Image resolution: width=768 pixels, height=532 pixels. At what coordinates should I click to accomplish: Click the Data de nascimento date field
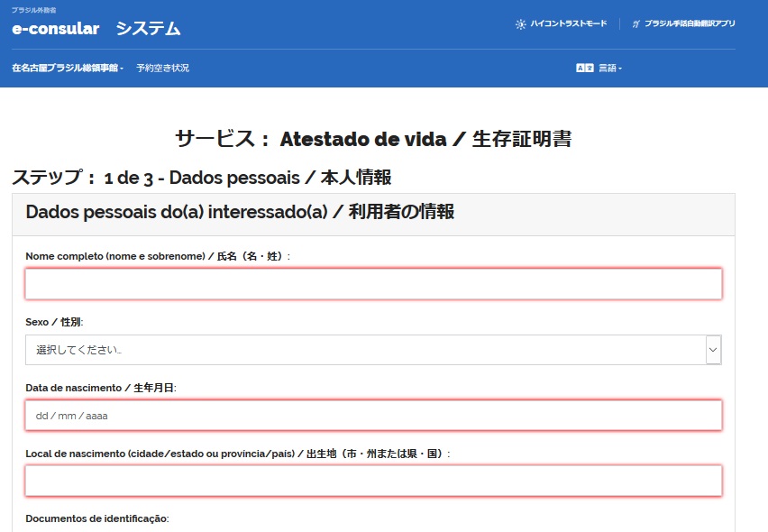[x=373, y=416]
